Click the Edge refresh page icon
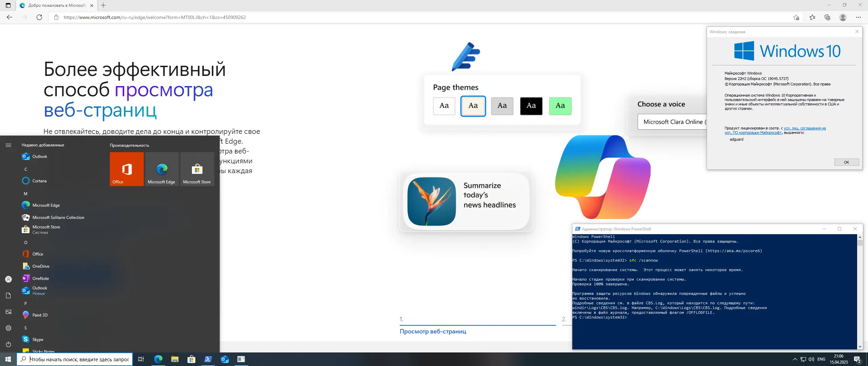868x366 pixels. (x=39, y=17)
